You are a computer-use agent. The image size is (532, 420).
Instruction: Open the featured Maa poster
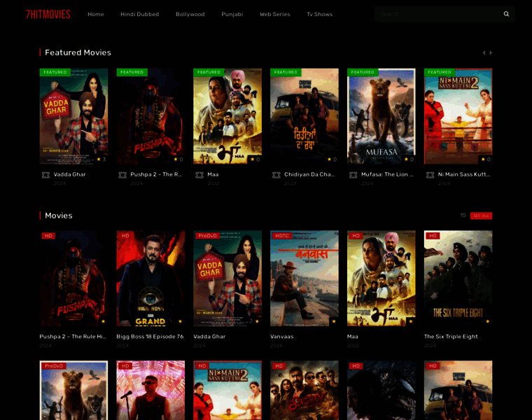pos(227,116)
